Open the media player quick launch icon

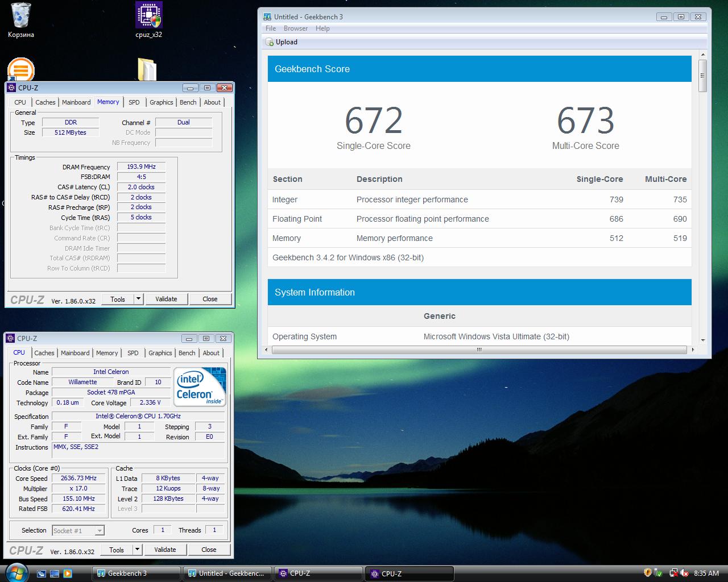[x=68, y=573]
